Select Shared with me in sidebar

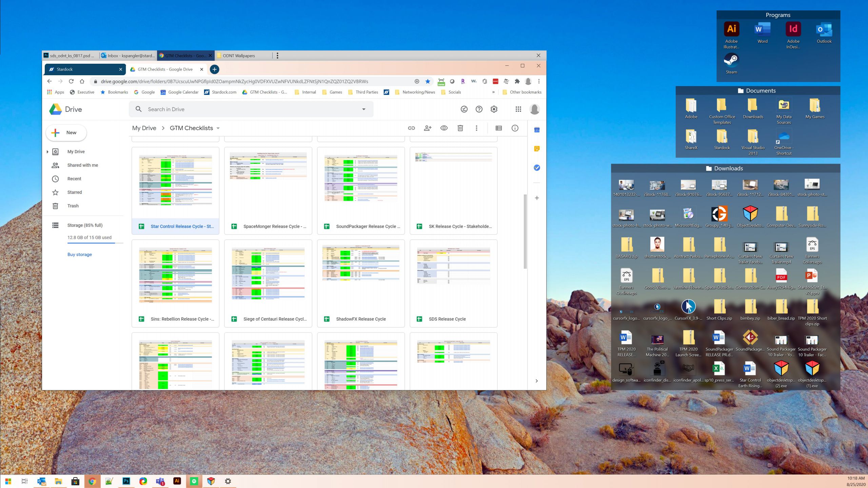click(x=82, y=165)
